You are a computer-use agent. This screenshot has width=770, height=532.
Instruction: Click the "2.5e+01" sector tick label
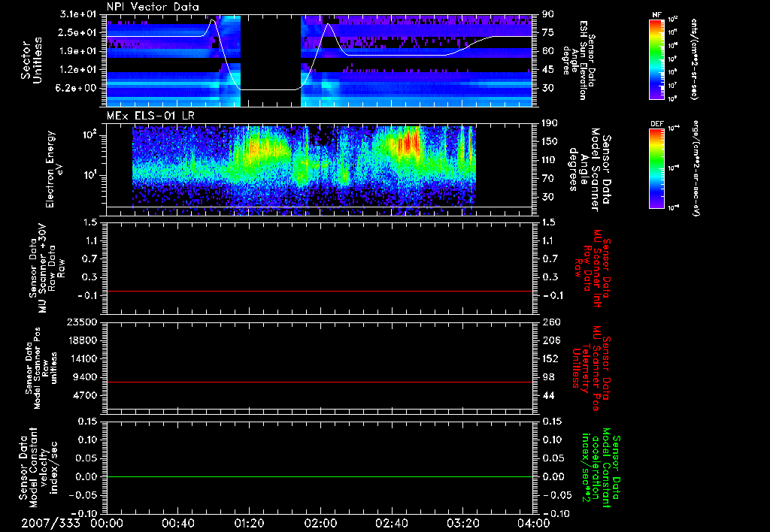[x=78, y=32]
